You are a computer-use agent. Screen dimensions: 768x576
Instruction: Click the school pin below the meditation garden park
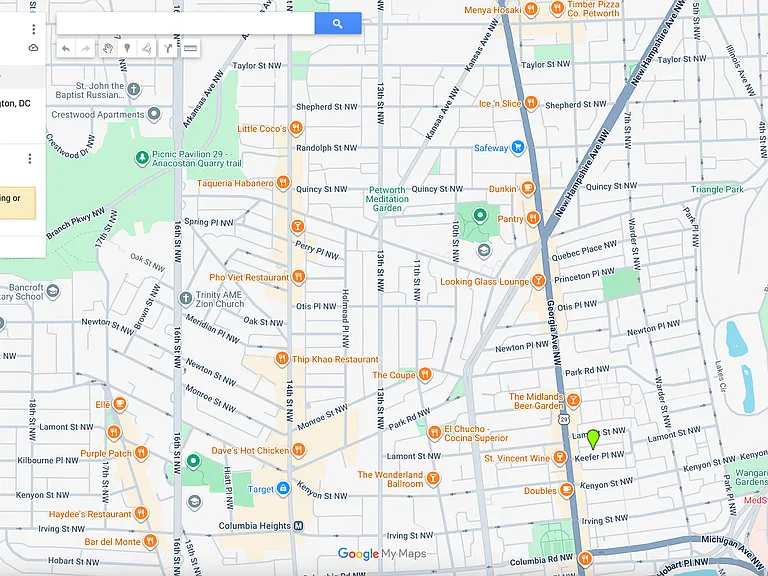pyautogui.click(x=484, y=250)
